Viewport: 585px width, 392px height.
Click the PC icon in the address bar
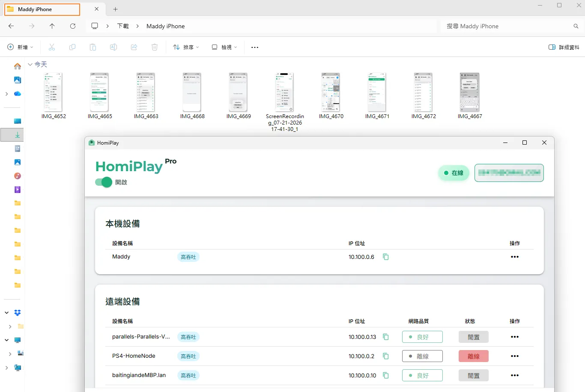click(95, 26)
